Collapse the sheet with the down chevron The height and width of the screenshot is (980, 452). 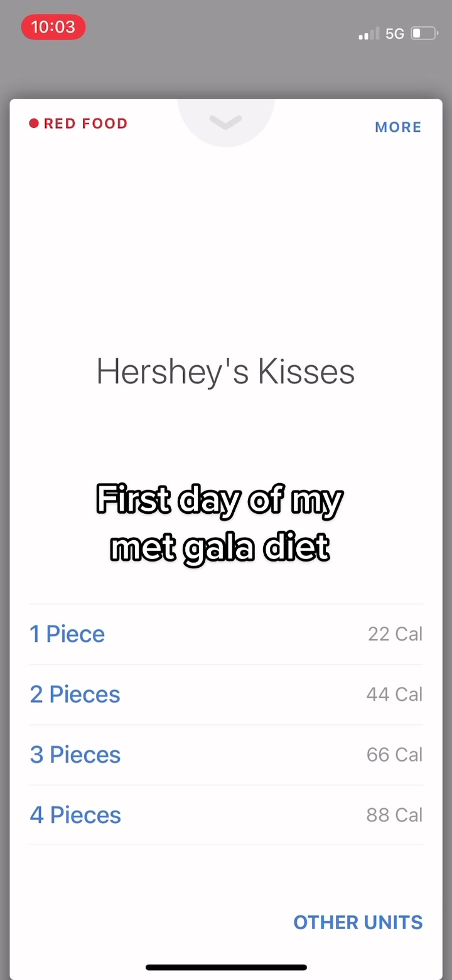pos(225,122)
